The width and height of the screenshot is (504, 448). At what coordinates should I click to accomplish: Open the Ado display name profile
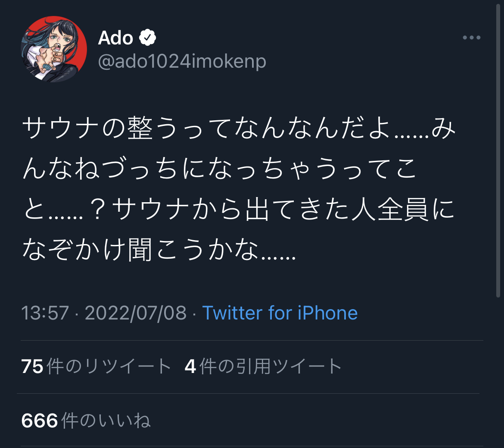[x=115, y=38]
